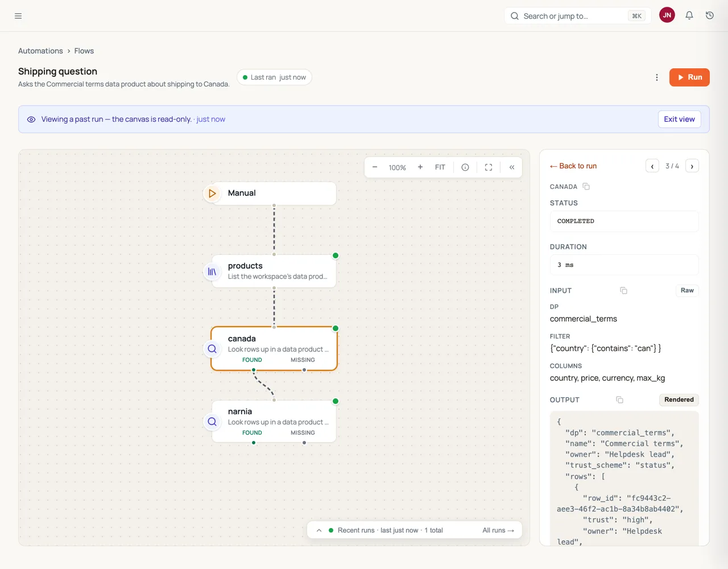Screen dimensions: 728x569
Task: Toggle fullscreen canvas view
Action: point(489,167)
